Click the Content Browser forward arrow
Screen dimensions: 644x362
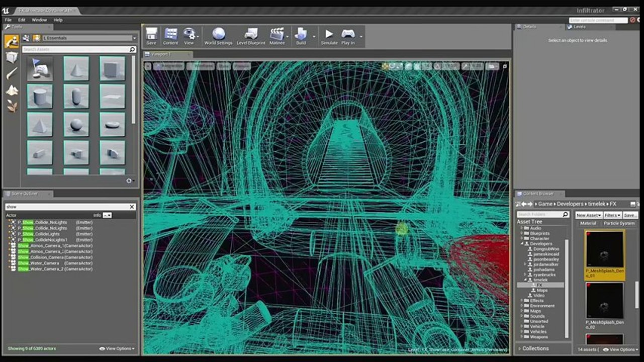coord(530,204)
